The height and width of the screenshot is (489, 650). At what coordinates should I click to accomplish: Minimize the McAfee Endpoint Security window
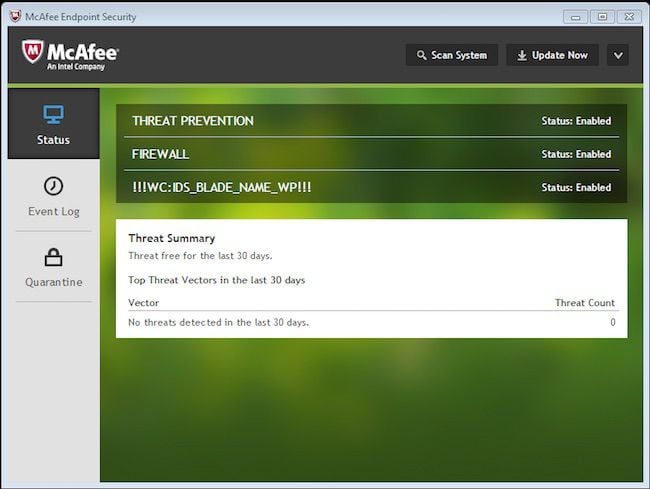tap(575, 17)
